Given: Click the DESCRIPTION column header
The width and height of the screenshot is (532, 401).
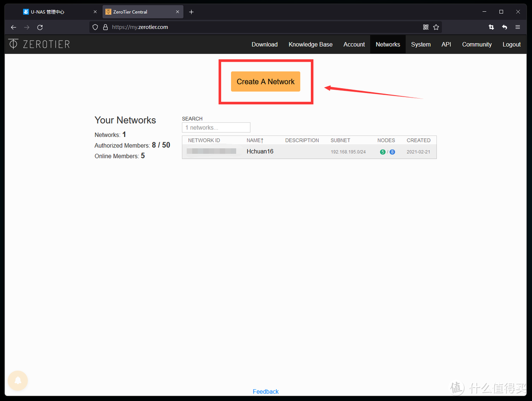Looking at the screenshot, I should click(x=302, y=140).
